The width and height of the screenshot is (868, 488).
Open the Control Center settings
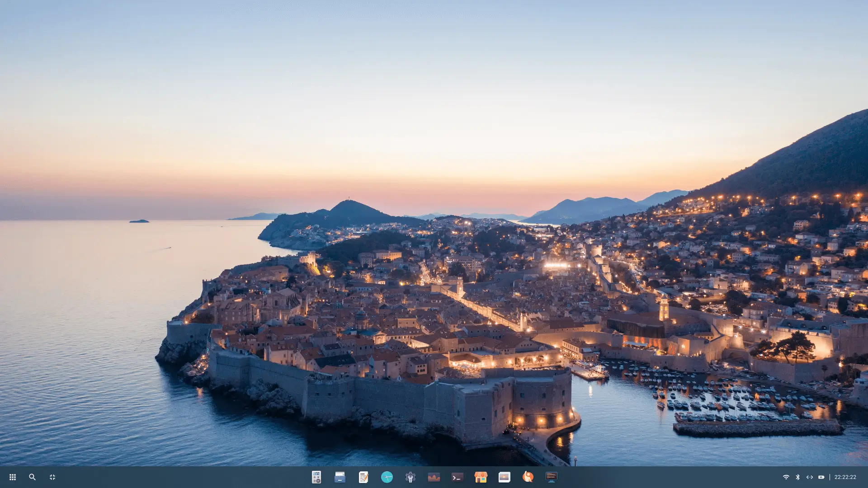point(410,477)
